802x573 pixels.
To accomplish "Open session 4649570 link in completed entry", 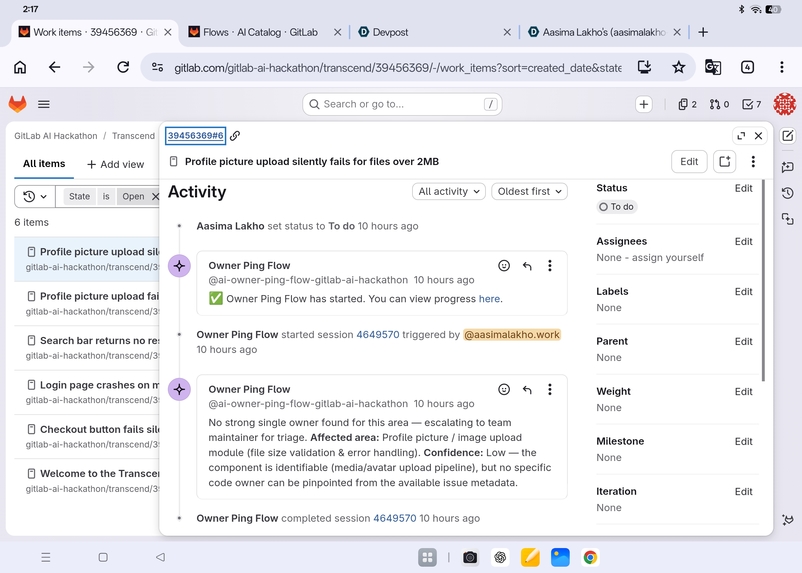I will [394, 518].
